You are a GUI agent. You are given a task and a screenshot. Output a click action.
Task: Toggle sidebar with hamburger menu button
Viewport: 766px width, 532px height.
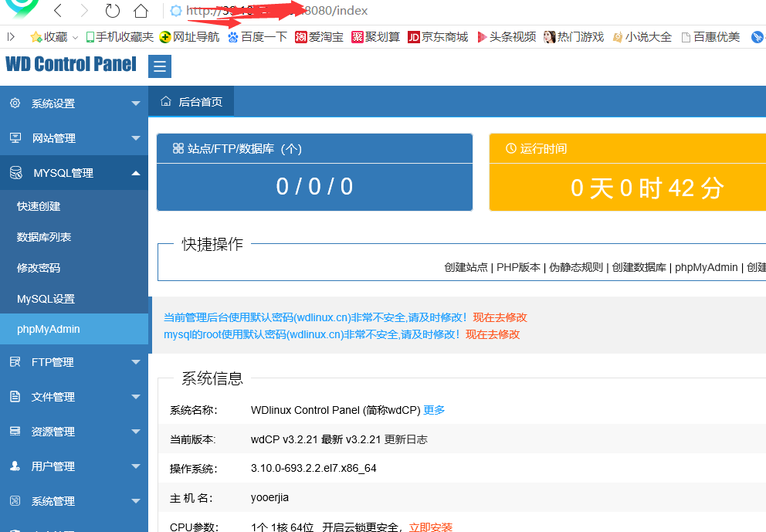coord(160,66)
